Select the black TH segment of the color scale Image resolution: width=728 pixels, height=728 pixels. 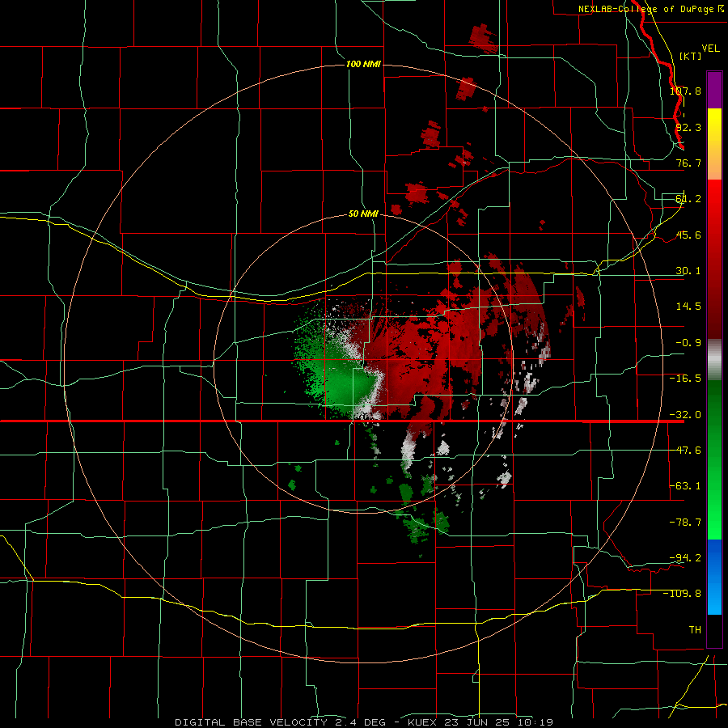tap(714, 630)
